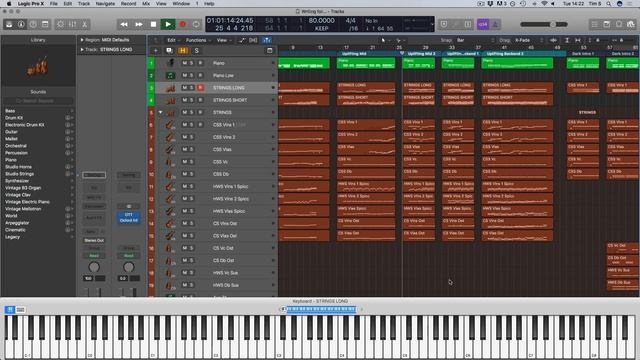The image size is (640, 360).
Task: Mute the Piano track
Action: pyautogui.click(x=184, y=63)
